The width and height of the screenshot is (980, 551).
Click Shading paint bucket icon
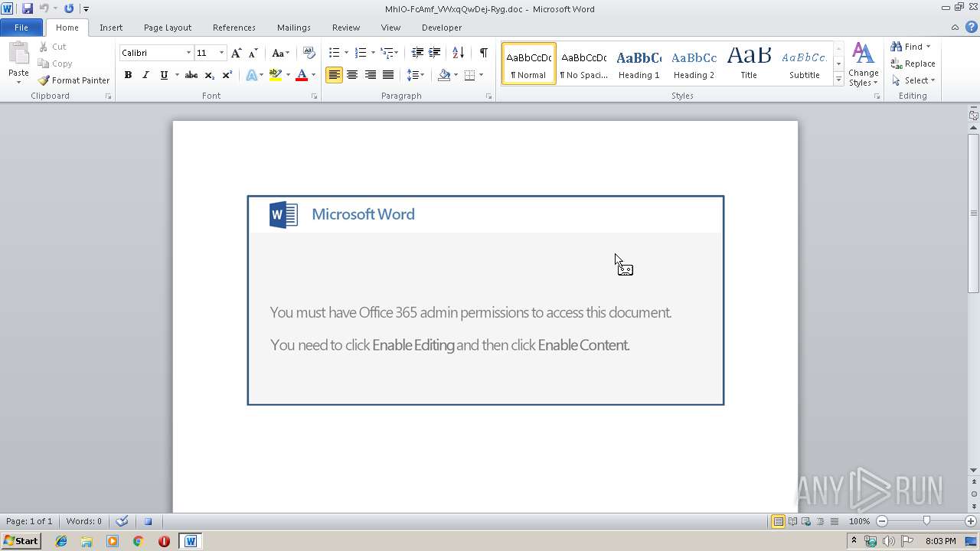(x=444, y=75)
